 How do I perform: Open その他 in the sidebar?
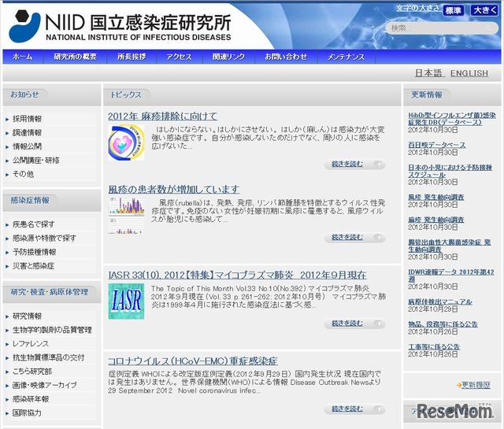pos(23,174)
